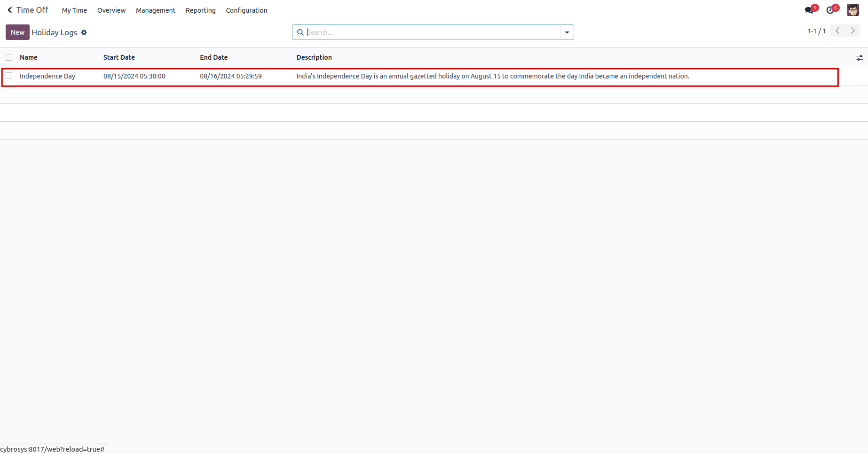This screenshot has width=868, height=454.
Task: Click the Holiday Logs breadcrumb title
Action: click(55, 32)
